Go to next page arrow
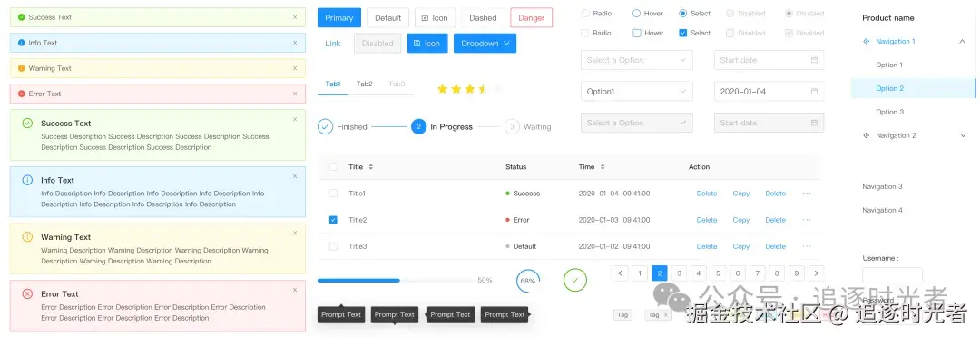The height and width of the screenshot is (338, 980). click(x=816, y=273)
